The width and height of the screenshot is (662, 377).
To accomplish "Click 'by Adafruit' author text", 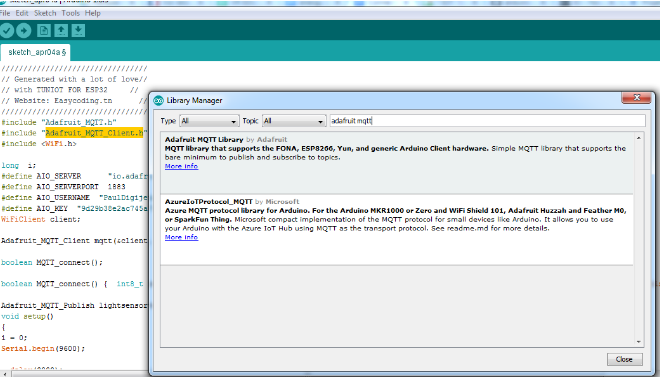I will [266, 139].
